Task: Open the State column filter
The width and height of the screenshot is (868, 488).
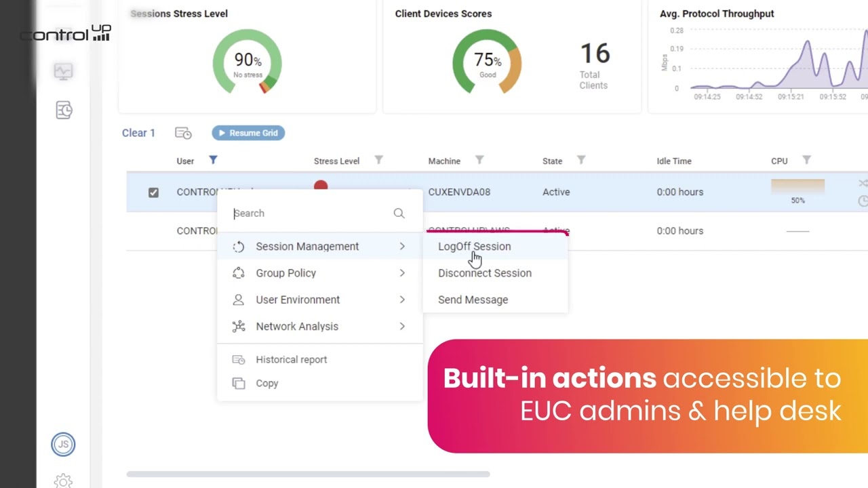Action: [580, 160]
